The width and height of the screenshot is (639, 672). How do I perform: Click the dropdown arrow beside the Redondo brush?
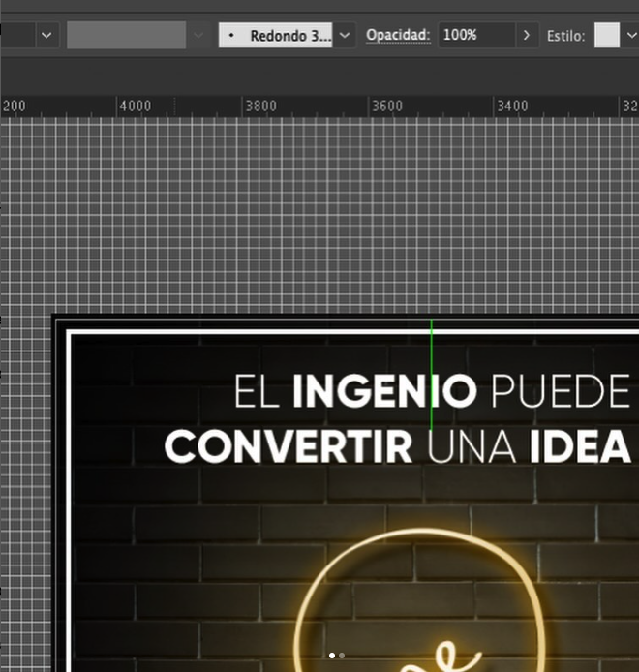pos(345,36)
